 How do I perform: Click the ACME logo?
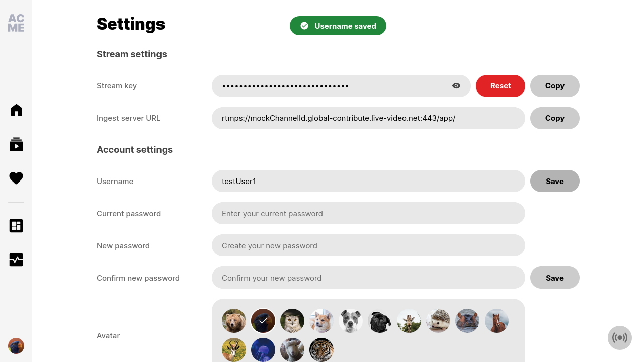(x=16, y=23)
